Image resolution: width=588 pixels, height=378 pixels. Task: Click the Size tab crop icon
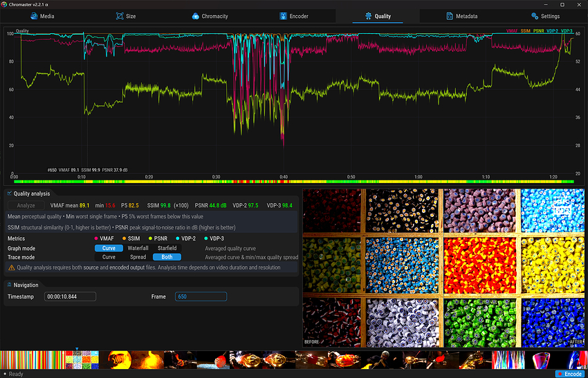pos(120,16)
